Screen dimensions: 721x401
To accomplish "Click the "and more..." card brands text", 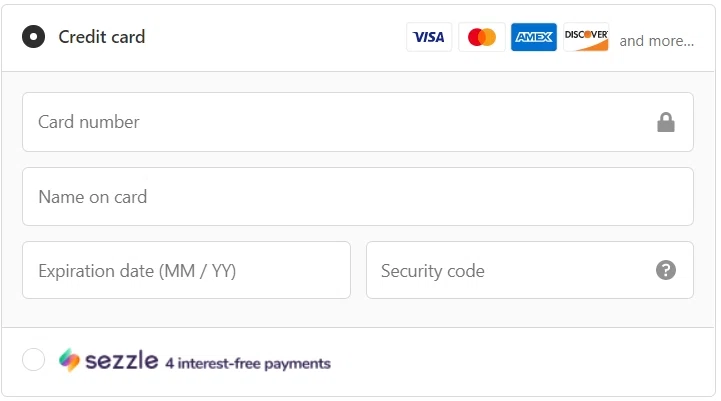I will click(x=656, y=41).
